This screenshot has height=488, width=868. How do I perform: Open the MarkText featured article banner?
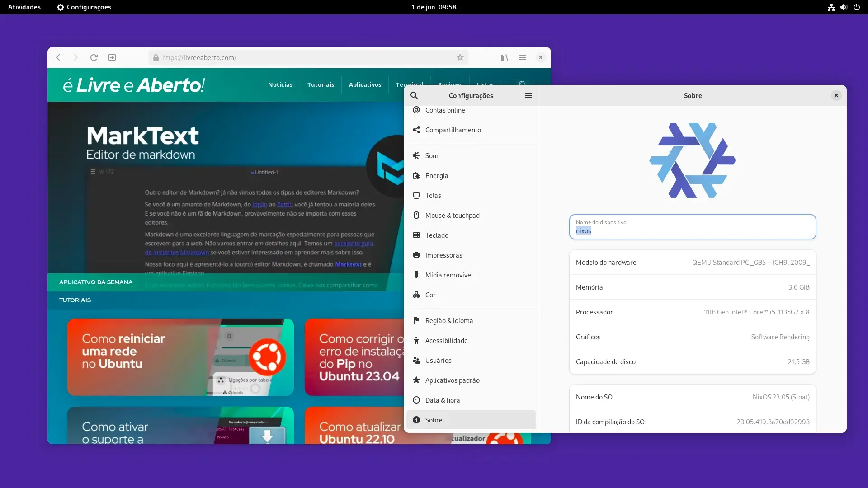pos(226,188)
